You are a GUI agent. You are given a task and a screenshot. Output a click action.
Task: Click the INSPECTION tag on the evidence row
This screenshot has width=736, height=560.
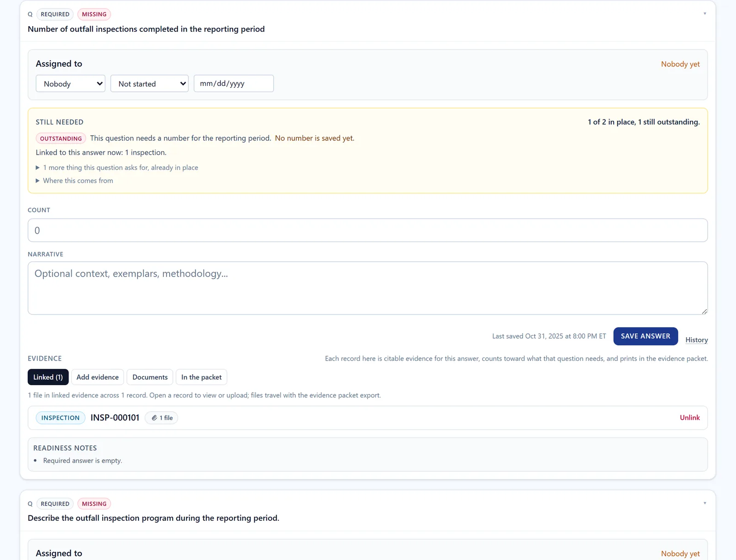click(60, 418)
